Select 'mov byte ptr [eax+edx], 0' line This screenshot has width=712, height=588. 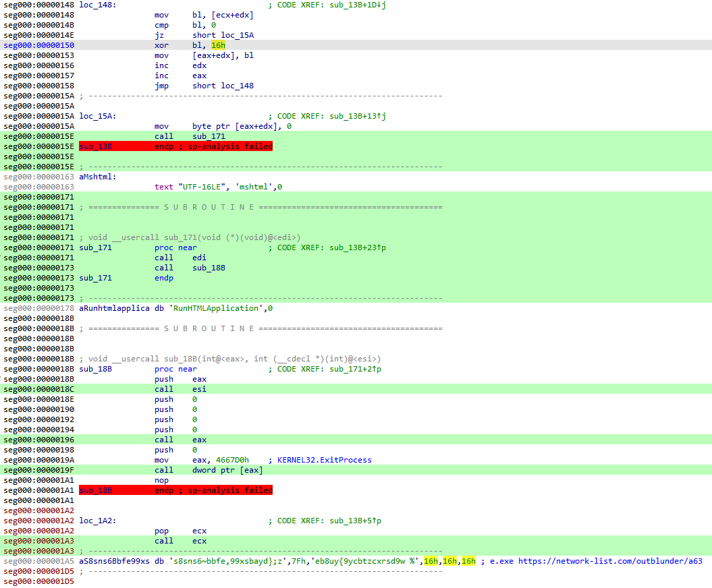(223, 126)
